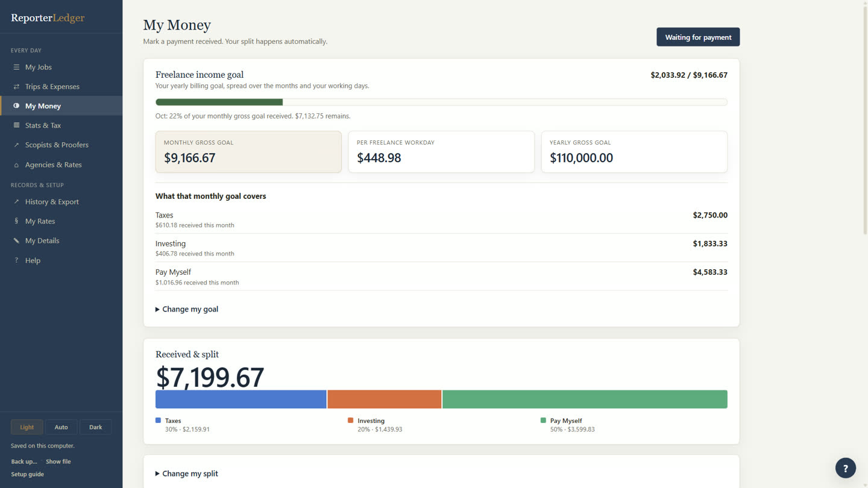Open Stats & Tax
Viewport: 868px width, 488px height.
61,125
